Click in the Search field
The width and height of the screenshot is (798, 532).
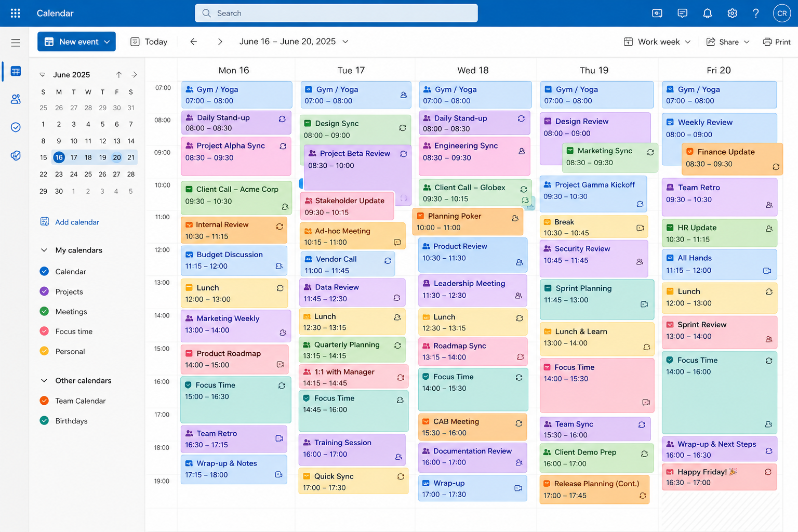tap(336, 14)
